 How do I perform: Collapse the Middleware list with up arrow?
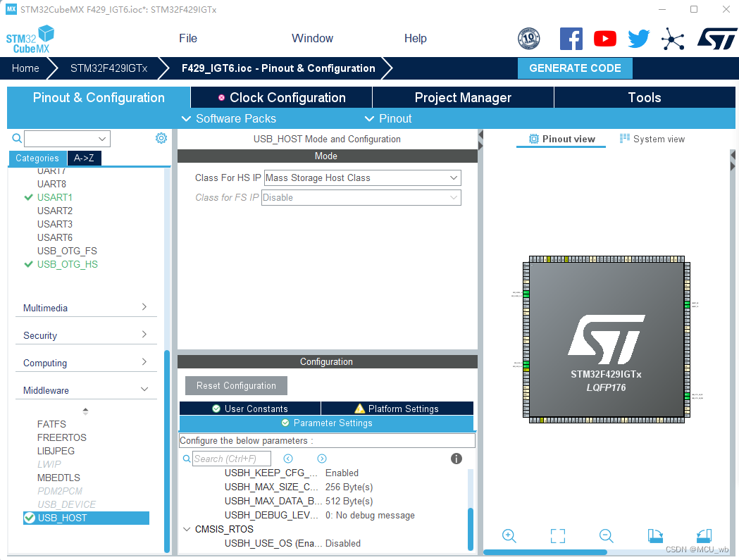coord(85,411)
